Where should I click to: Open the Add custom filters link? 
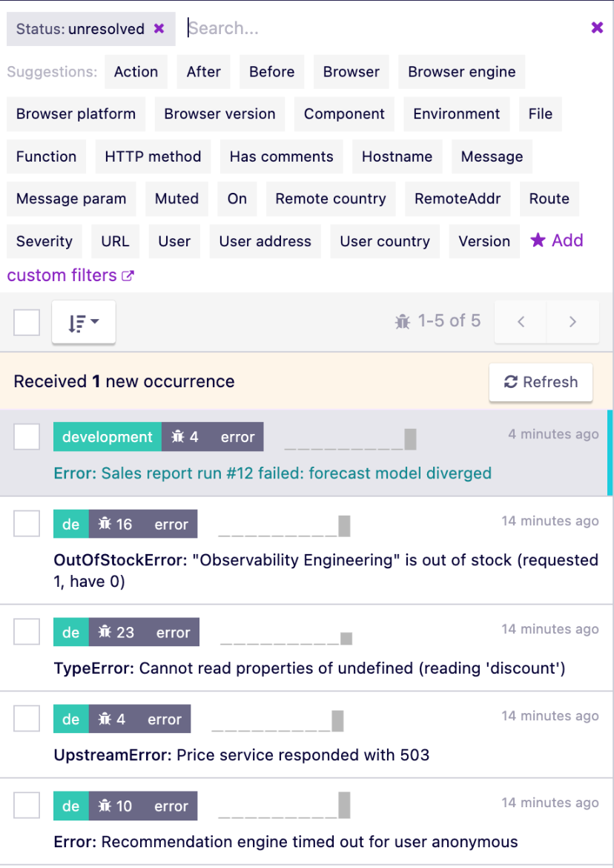(70, 275)
